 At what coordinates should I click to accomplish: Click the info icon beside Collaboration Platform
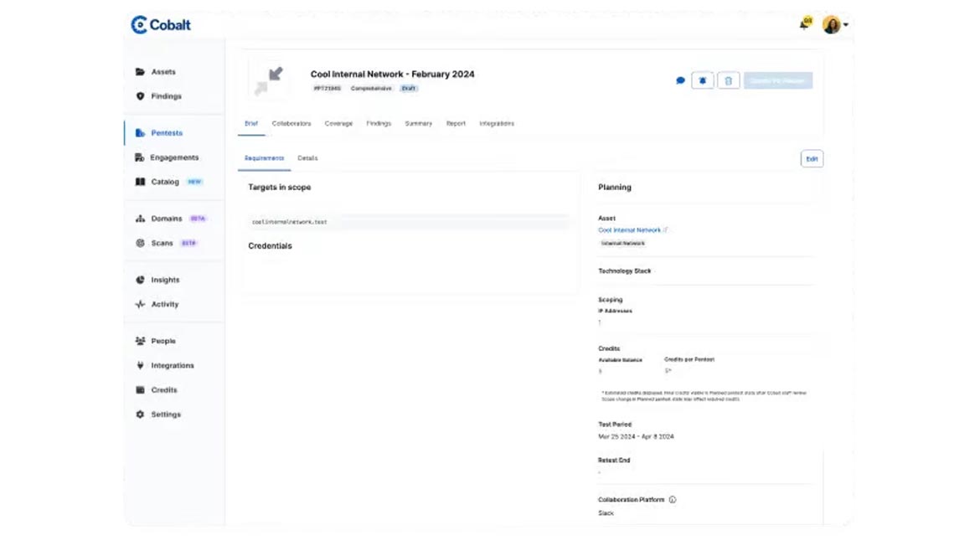[x=673, y=500]
